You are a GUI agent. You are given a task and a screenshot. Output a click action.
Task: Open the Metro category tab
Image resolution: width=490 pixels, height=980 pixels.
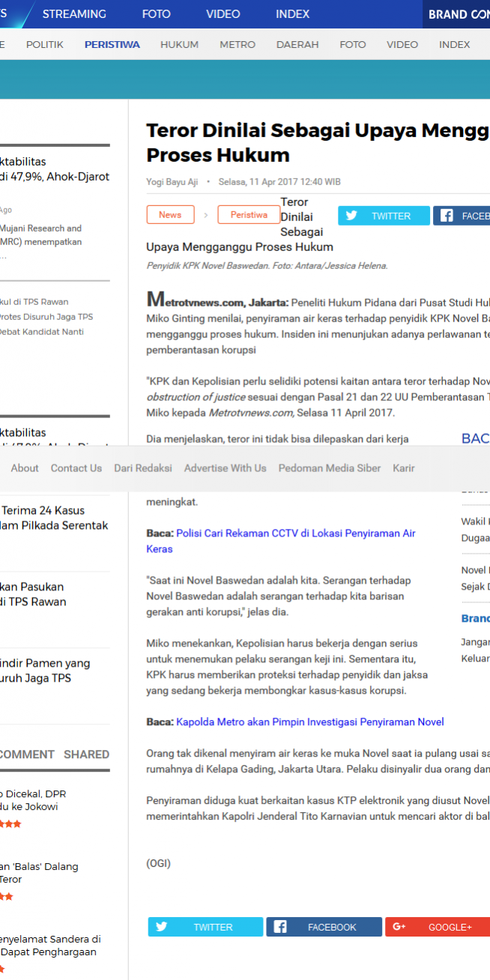[x=238, y=45]
